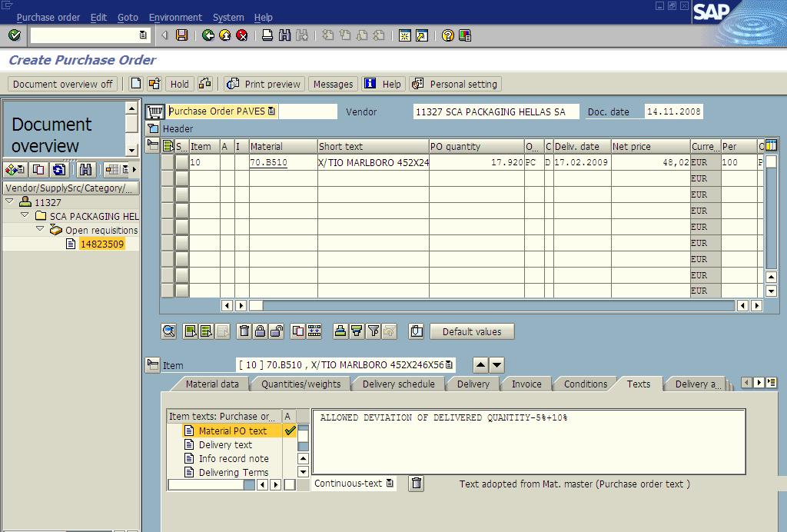Screen dimensions: 787x532
Task: Click the green Enter checkmark icon
Action: click(15, 35)
